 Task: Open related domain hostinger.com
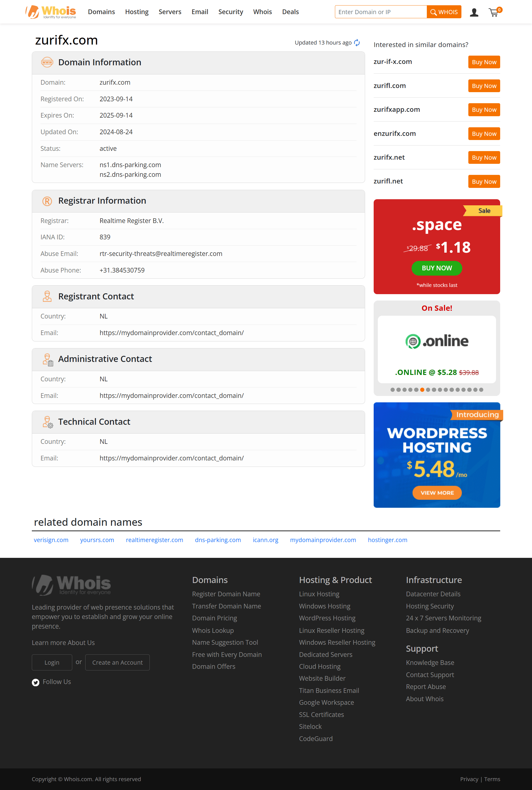click(x=388, y=540)
